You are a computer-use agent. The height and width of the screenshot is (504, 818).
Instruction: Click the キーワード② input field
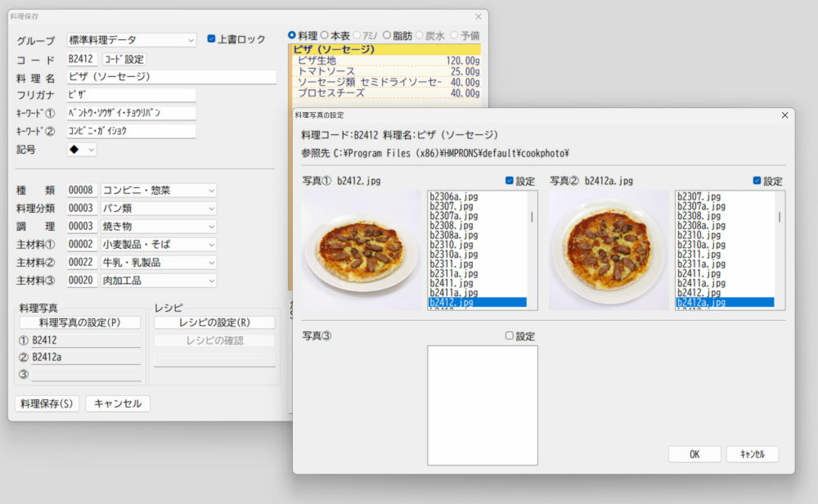tap(132, 131)
